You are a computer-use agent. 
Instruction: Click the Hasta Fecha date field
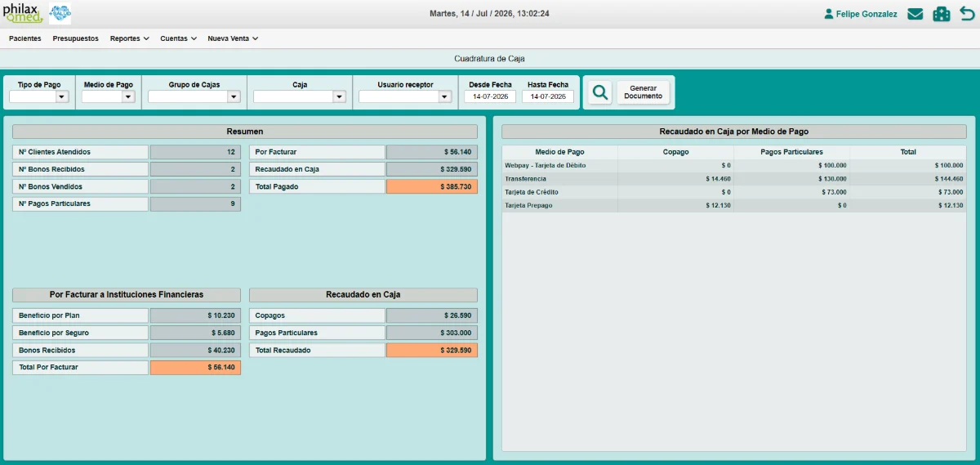click(548, 96)
